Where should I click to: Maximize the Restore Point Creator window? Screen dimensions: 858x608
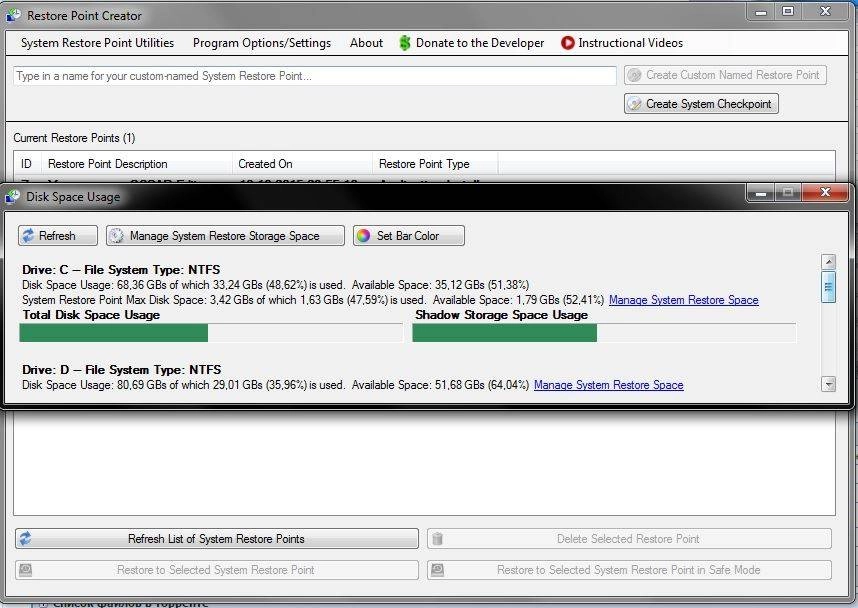coord(788,11)
